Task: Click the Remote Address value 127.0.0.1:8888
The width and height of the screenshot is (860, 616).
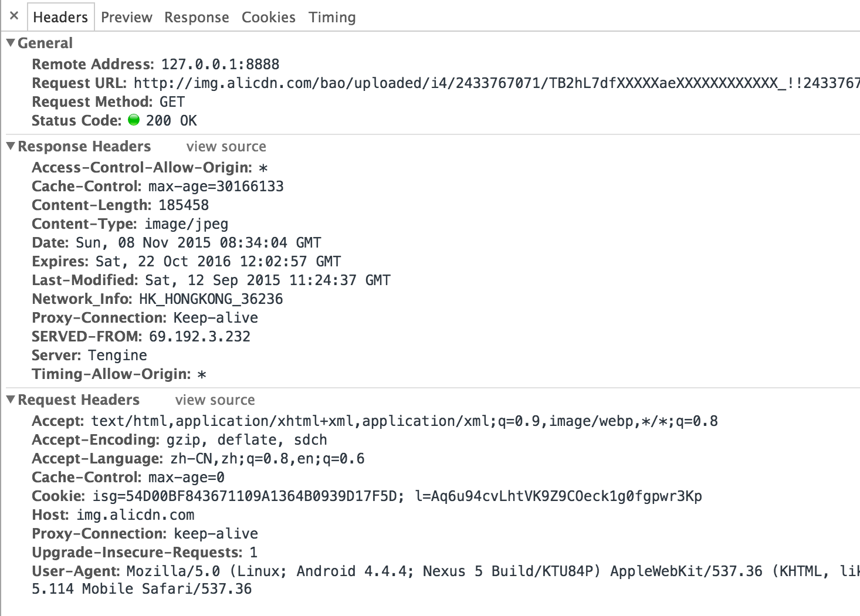Action: click(x=220, y=65)
